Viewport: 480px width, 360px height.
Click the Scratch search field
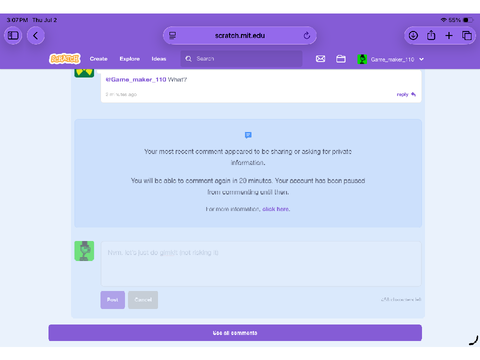tap(241, 59)
